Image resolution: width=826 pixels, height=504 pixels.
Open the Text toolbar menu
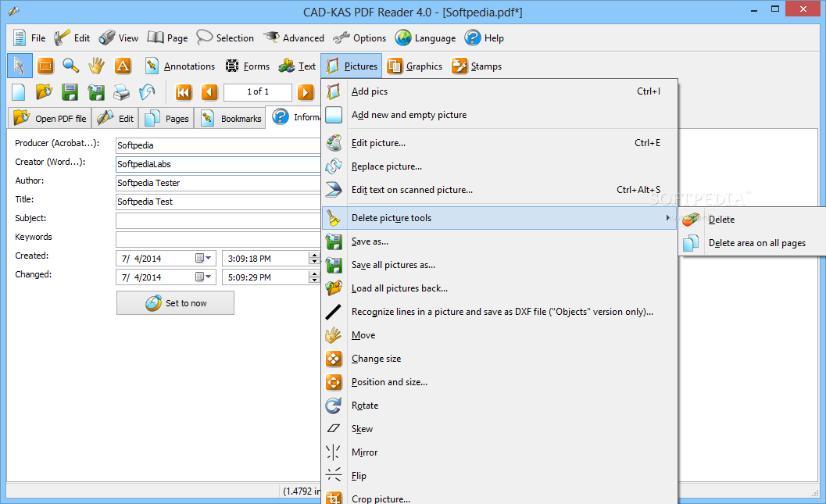[297, 66]
